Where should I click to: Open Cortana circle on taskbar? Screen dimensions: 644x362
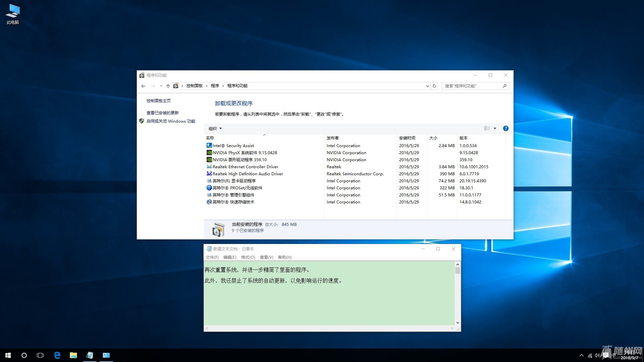pyautogui.click(x=24, y=355)
